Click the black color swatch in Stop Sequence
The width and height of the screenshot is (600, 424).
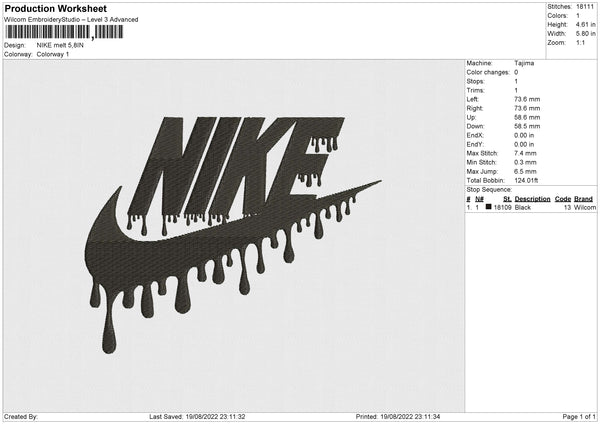point(488,207)
